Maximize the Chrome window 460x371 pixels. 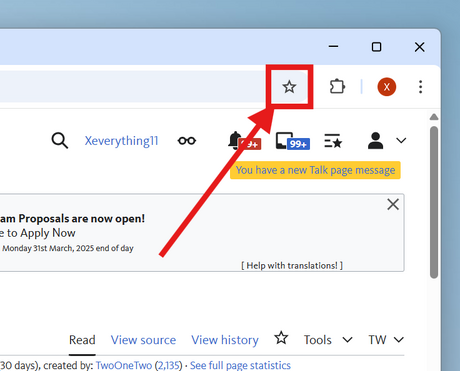376,47
